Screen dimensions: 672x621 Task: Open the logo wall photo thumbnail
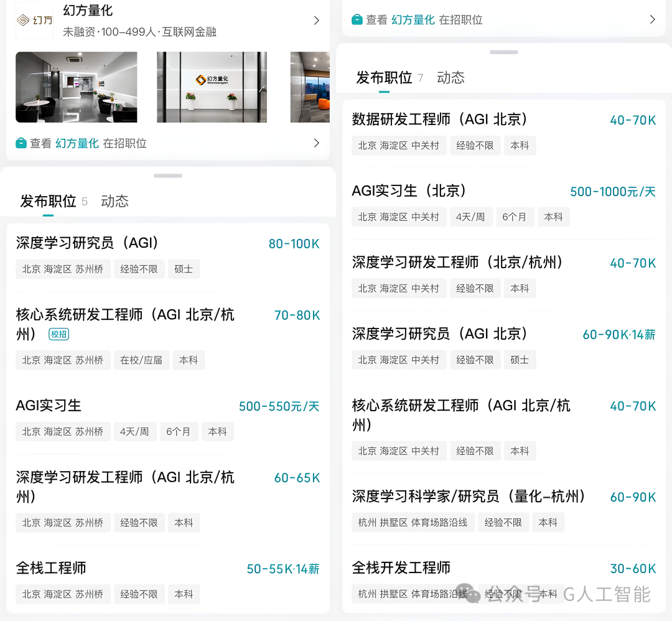point(212,87)
